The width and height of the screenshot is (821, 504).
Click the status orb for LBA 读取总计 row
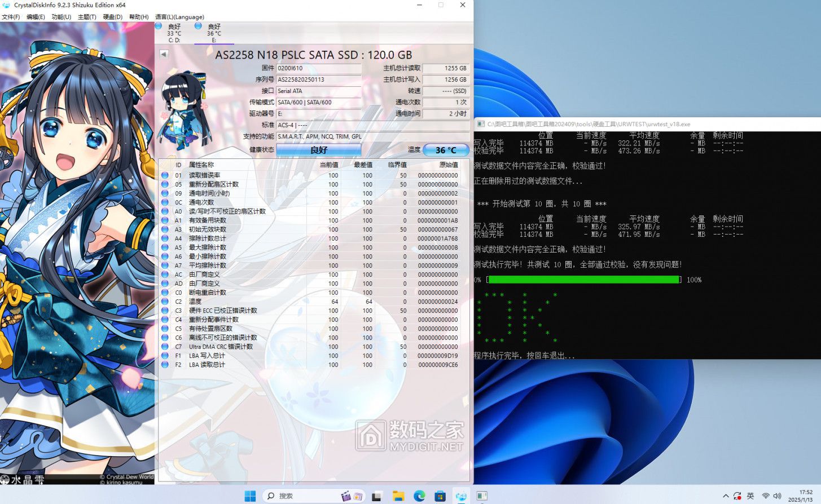(165, 365)
